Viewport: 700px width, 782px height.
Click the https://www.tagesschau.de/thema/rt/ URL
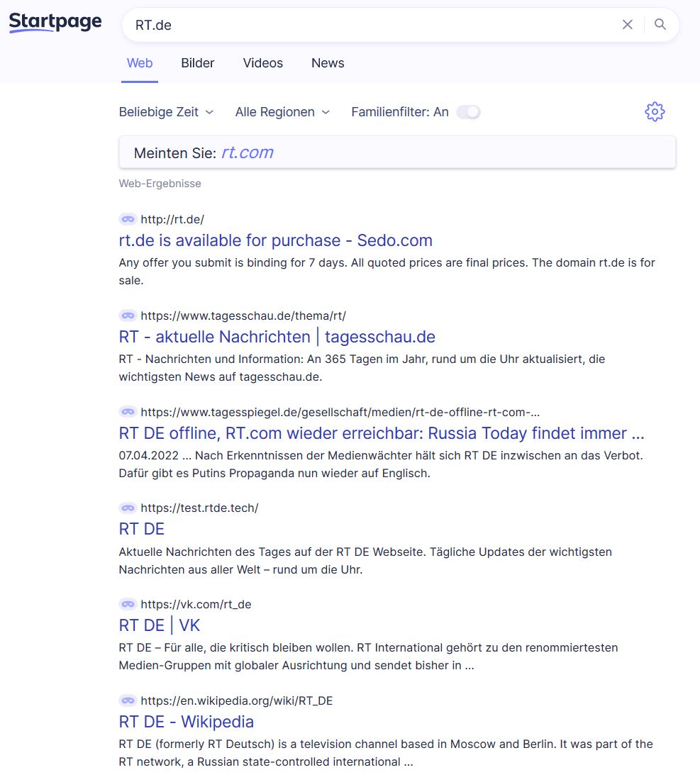[243, 315]
